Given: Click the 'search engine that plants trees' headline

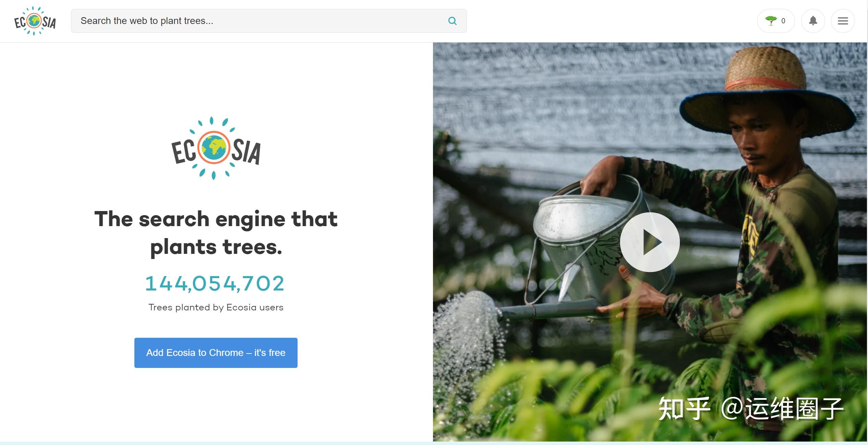Looking at the screenshot, I should pos(216,233).
